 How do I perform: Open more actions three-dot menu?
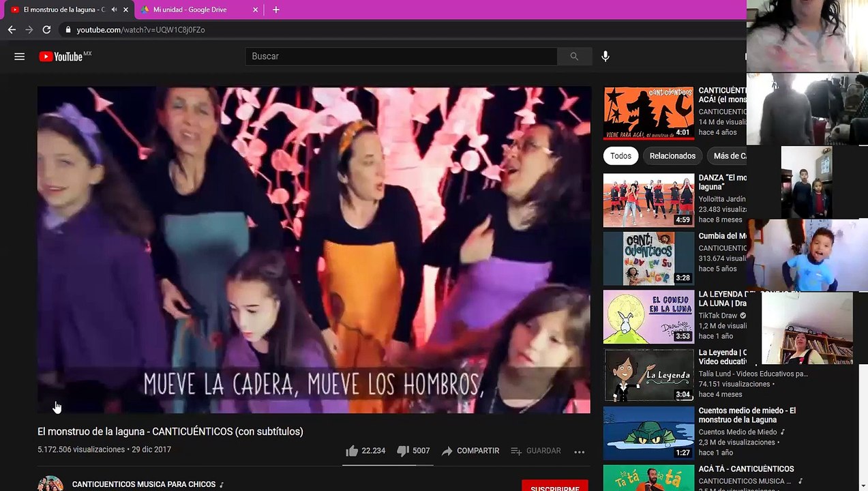tap(580, 451)
